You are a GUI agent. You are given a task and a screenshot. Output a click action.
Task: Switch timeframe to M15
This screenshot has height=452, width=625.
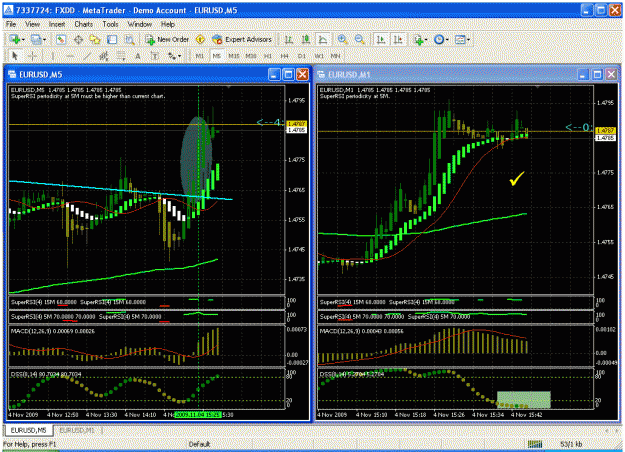click(x=234, y=56)
